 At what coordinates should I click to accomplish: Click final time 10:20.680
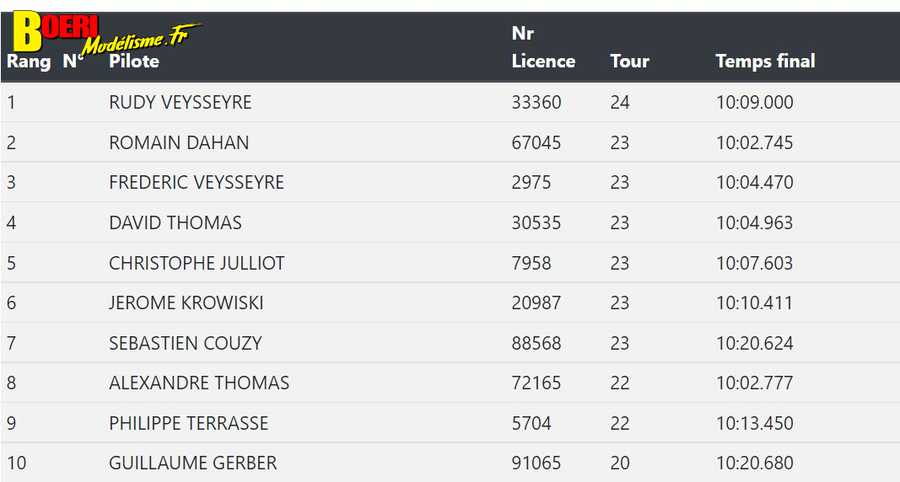pos(754,463)
